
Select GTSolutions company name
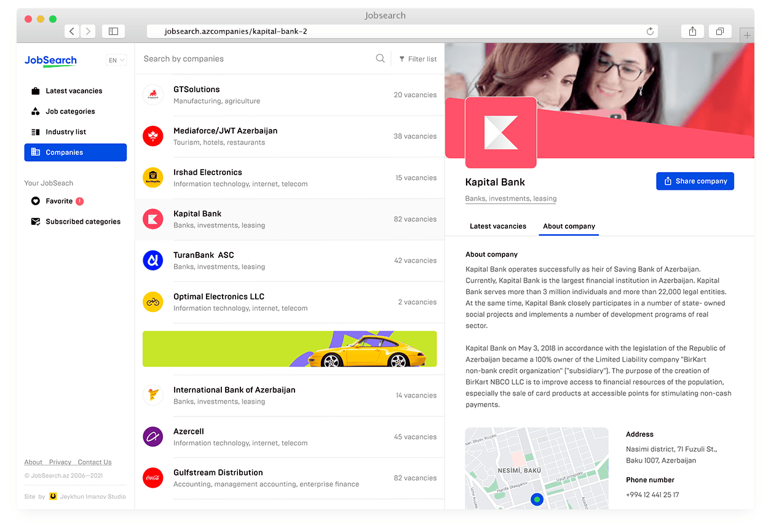[197, 89]
